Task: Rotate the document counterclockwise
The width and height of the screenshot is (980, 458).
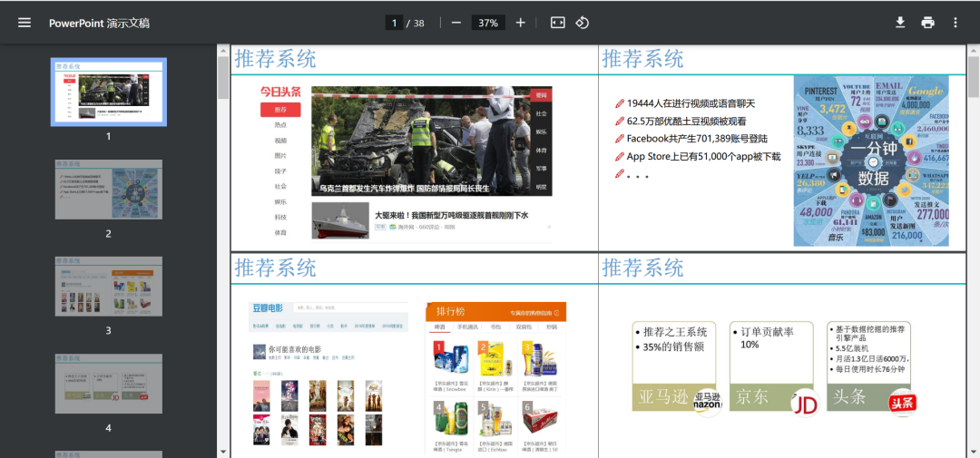Action: 582,23
